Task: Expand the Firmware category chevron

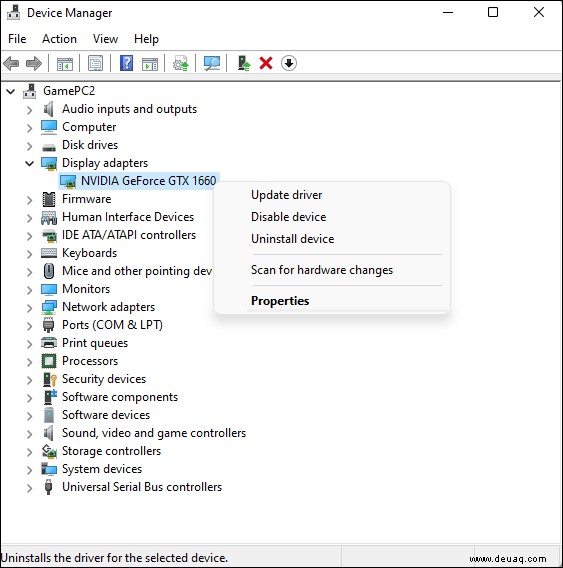Action: pos(29,200)
